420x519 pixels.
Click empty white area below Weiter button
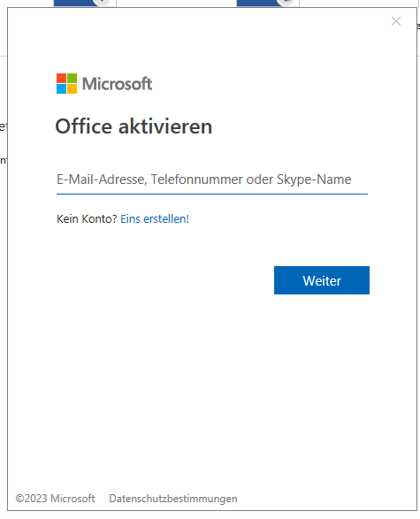[x=322, y=364]
